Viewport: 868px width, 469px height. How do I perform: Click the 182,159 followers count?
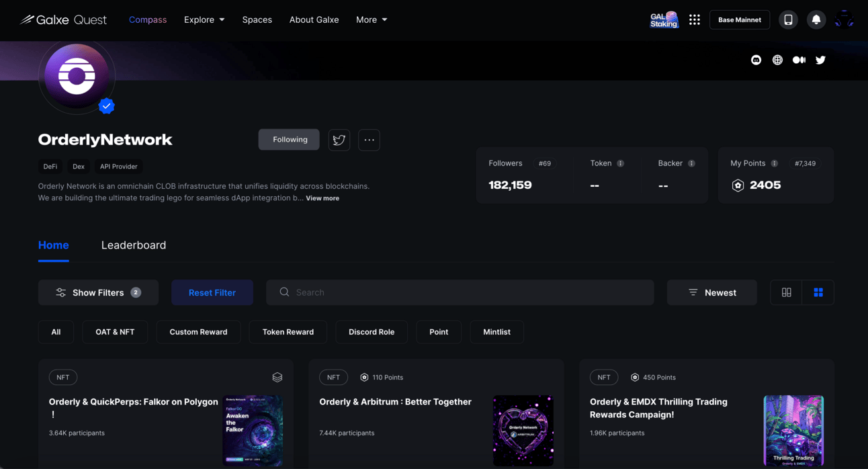510,185
